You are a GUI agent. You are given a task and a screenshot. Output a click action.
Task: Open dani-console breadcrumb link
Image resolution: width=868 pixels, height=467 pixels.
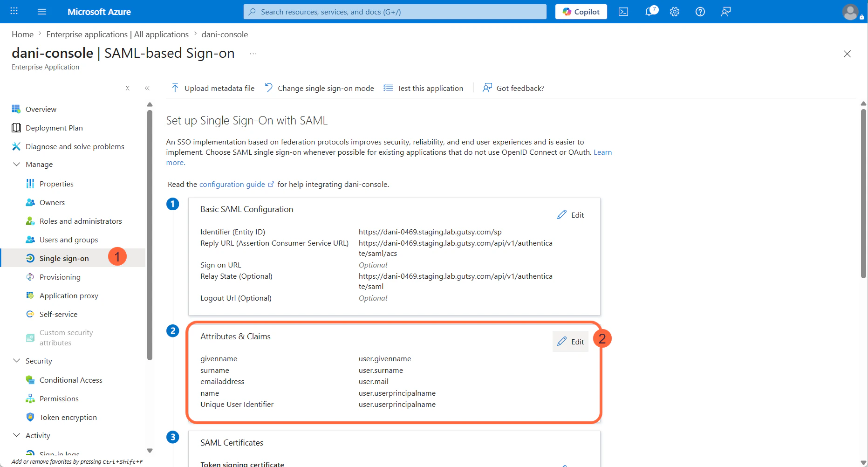225,34
